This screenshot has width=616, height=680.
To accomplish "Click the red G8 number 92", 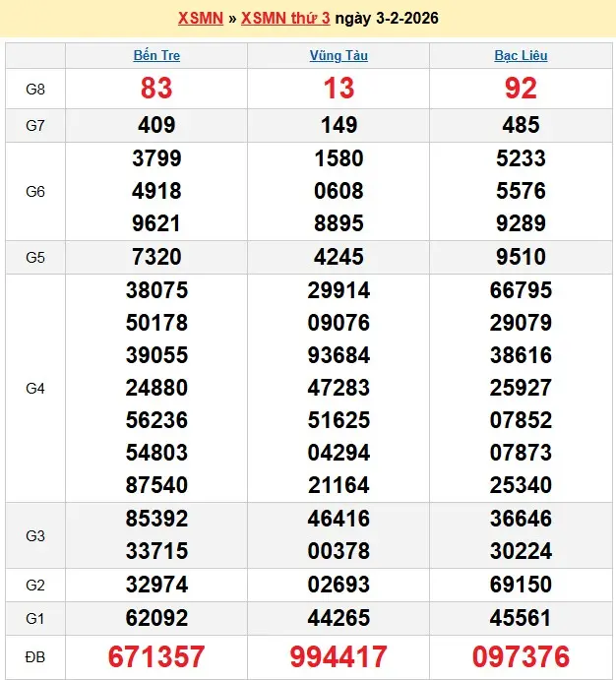I will (521, 89).
